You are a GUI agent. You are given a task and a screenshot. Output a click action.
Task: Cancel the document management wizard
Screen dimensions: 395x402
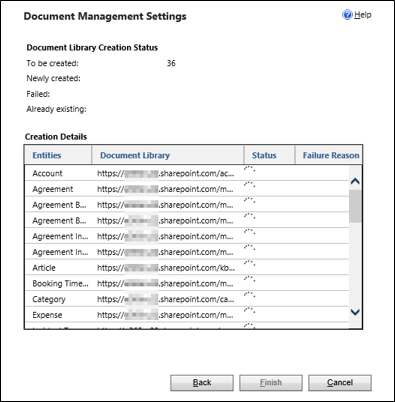pos(340,383)
